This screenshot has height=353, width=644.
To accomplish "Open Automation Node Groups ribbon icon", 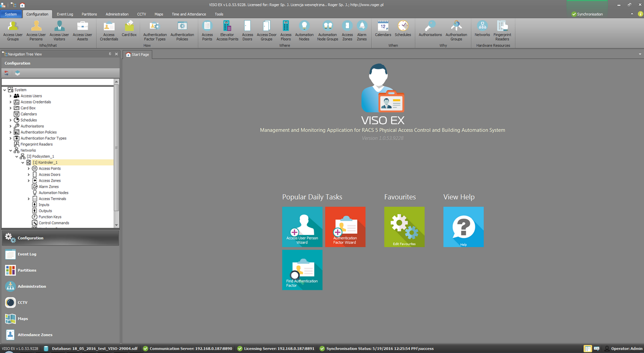I will pyautogui.click(x=328, y=31).
